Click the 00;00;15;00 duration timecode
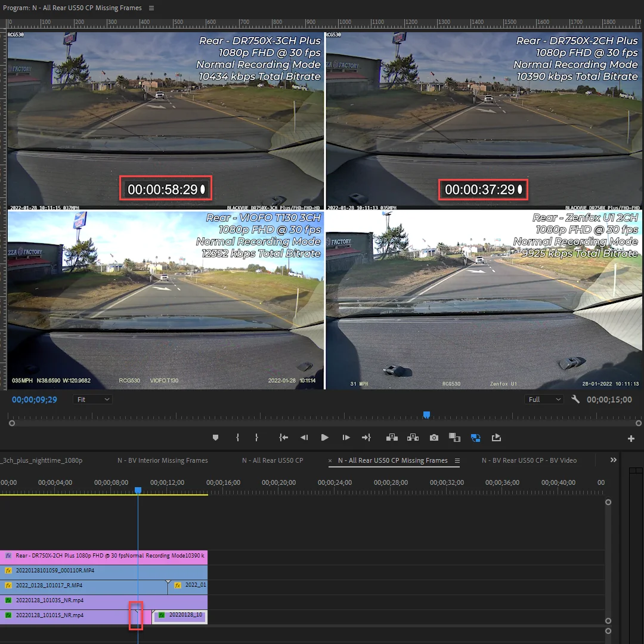644x644 pixels. pyautogui.click(x=609, y=400)
